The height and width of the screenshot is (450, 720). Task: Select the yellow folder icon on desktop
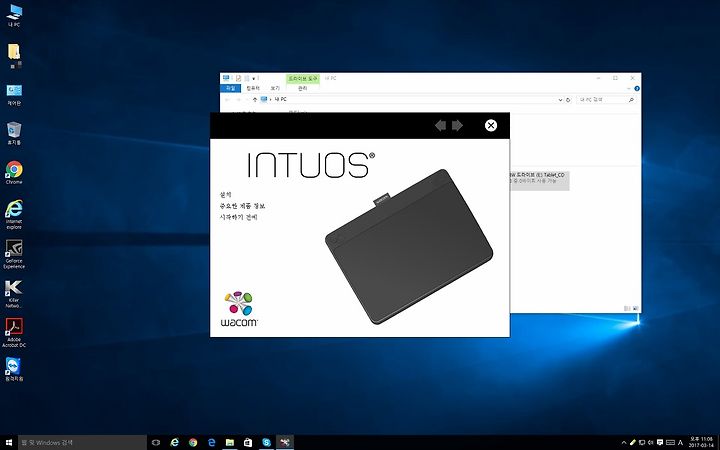coord(14,55)
